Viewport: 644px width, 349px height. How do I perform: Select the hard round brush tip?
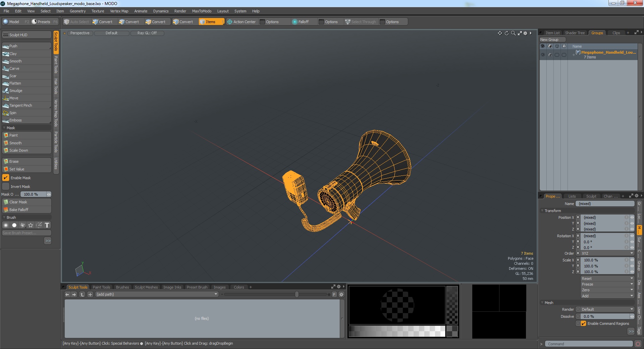(14, 225)
